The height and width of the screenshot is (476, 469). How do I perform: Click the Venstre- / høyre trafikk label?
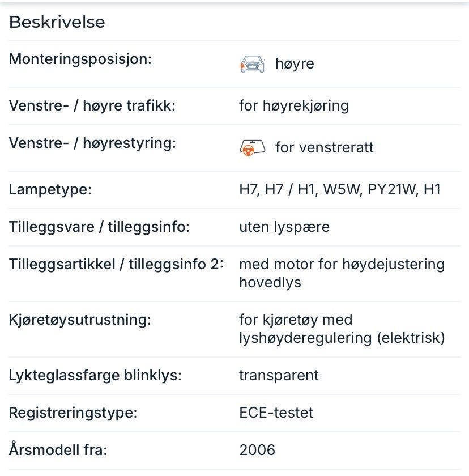coord(92,105)
